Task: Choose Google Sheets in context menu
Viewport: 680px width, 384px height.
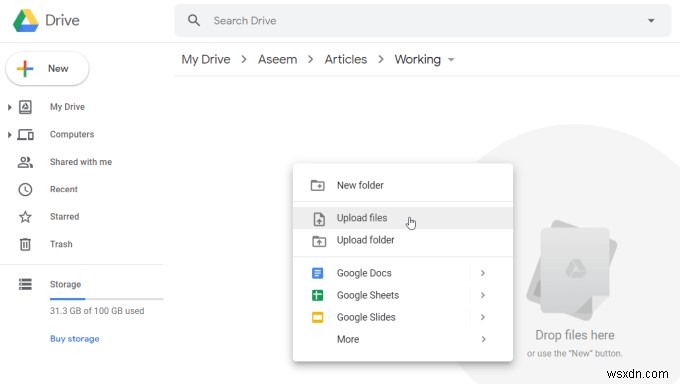Action: (x=403, y=295)
